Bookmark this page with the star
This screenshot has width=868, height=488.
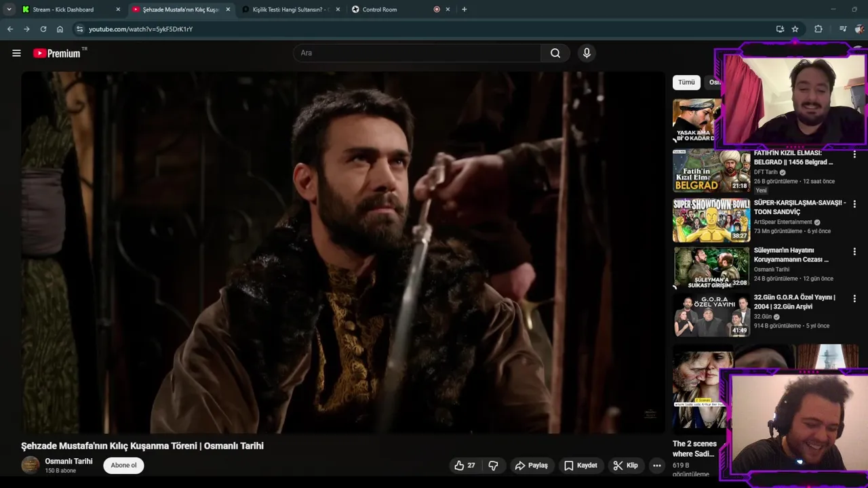795,29
